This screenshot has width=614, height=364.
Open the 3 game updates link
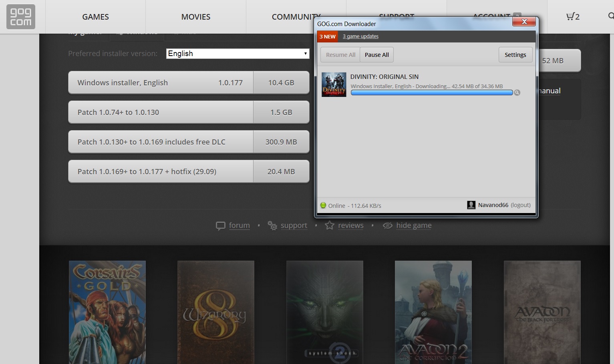[360, 36]
